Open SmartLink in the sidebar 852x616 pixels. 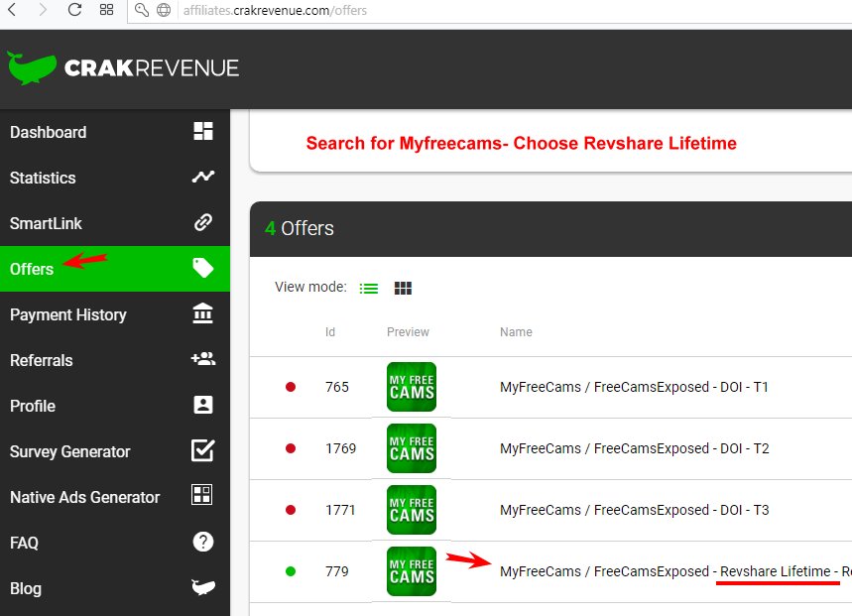[115, 223]
